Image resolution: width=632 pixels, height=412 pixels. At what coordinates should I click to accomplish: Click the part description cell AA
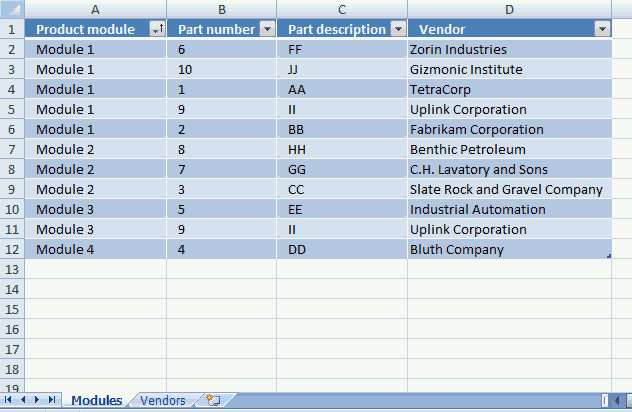(342, 89)
